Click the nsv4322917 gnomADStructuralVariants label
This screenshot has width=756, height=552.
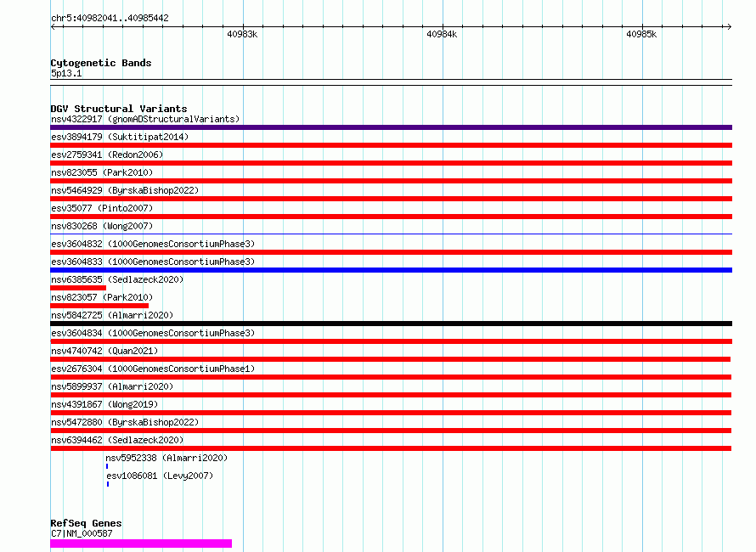pyautogui.click(x=145, y=119)
